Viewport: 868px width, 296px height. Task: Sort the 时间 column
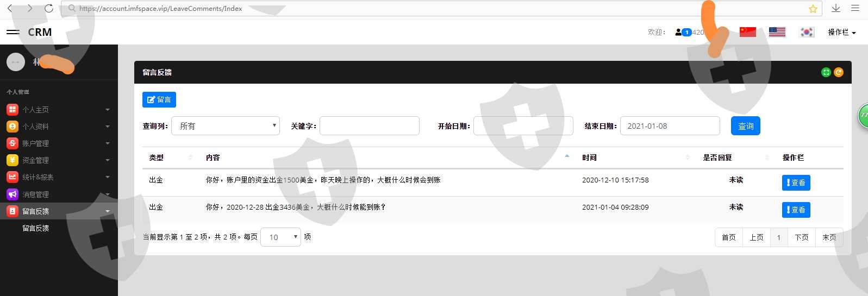688,158
